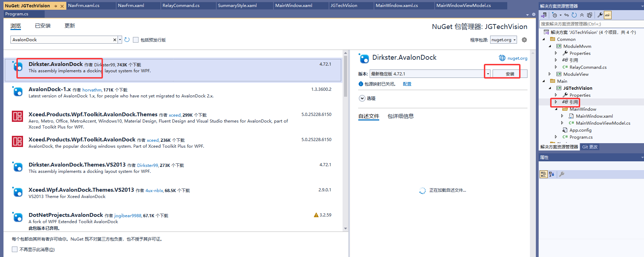
Task: Expand the ModuleView project node
Action: [550, 74]
